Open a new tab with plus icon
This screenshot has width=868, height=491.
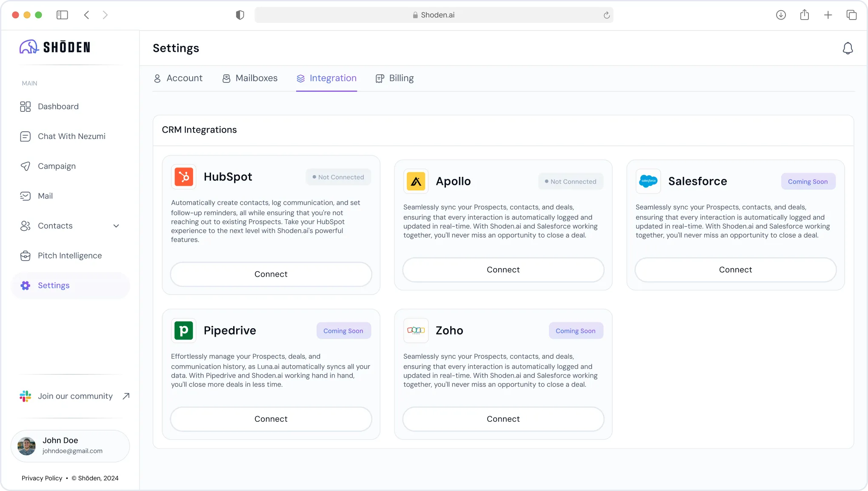pos(828,15)
